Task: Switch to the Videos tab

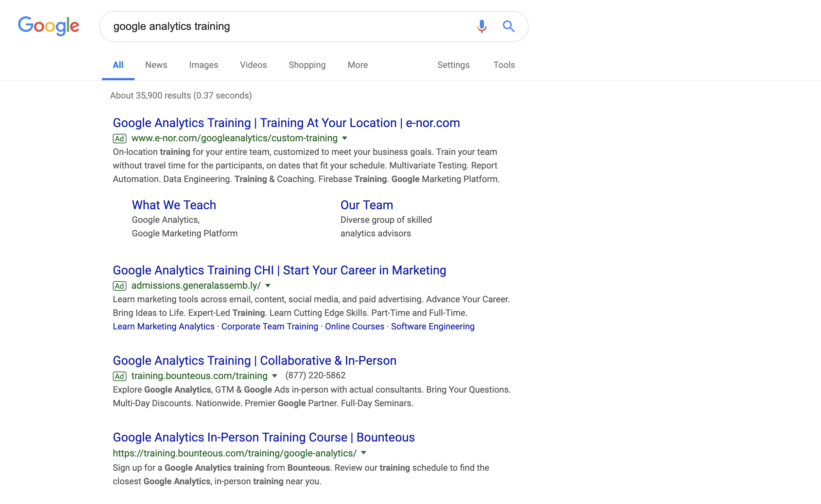Action: [x=253, y=65]
